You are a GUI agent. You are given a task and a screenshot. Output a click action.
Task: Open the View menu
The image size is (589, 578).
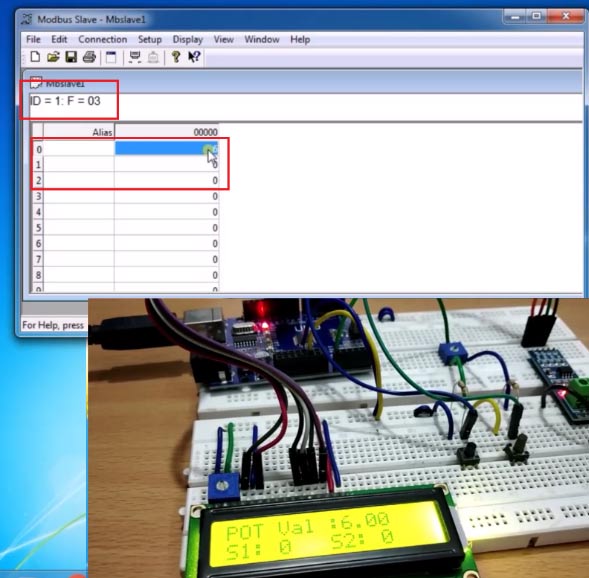coord(224,39)
